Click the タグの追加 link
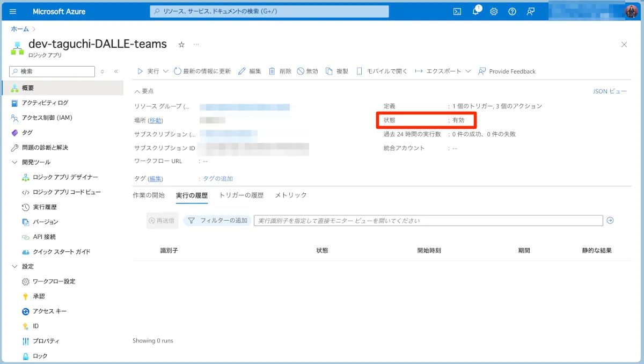The width and height of the screenshot is (644, 364). coord(218,179)
